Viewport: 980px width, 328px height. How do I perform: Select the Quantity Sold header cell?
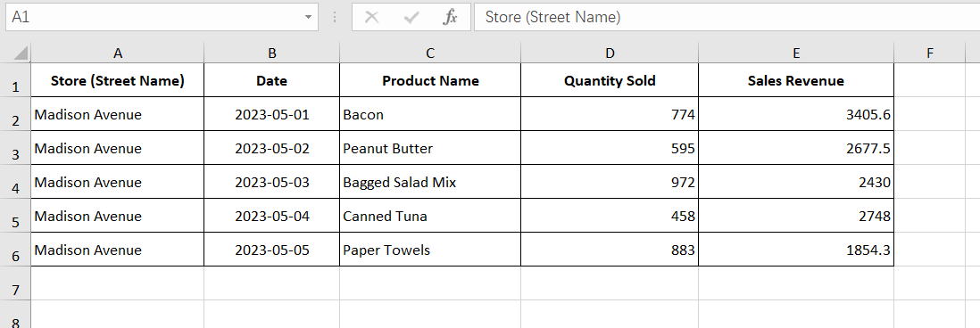tap(610, 80)
